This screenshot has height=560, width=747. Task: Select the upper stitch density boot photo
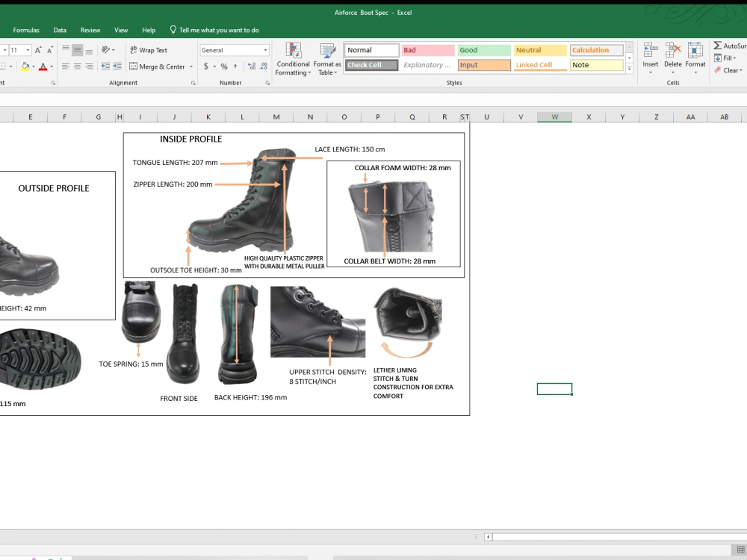coord(317,321)
